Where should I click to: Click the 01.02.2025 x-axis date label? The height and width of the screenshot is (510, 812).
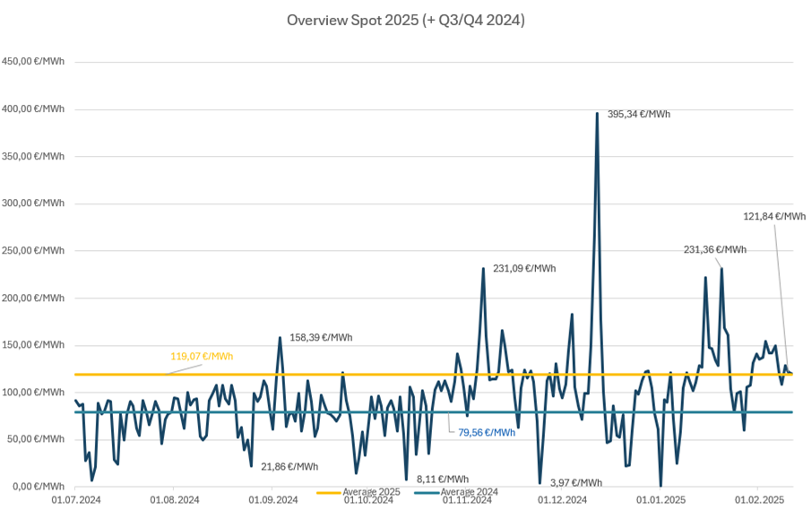point(760,500)
